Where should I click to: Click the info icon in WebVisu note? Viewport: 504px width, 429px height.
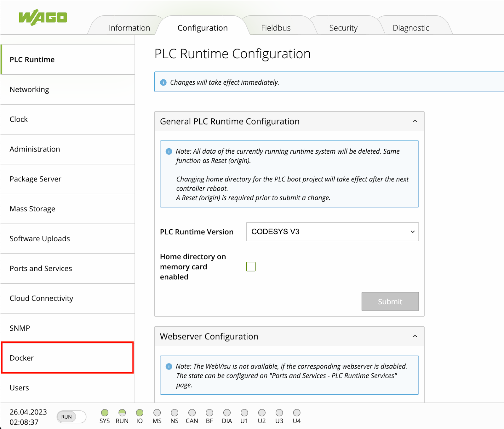coord(169,366)
